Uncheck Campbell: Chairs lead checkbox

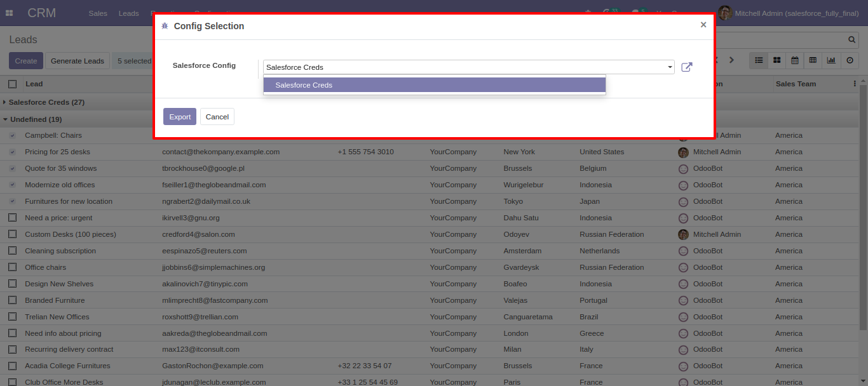13,135
